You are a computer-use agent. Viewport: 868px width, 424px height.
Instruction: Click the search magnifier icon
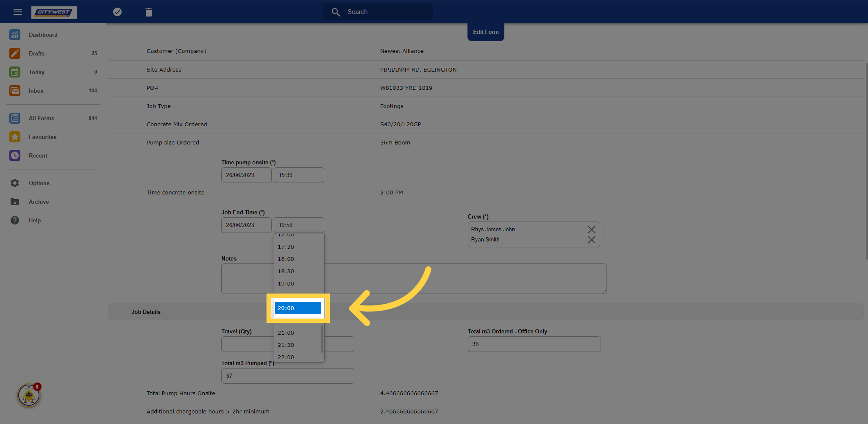336,12
